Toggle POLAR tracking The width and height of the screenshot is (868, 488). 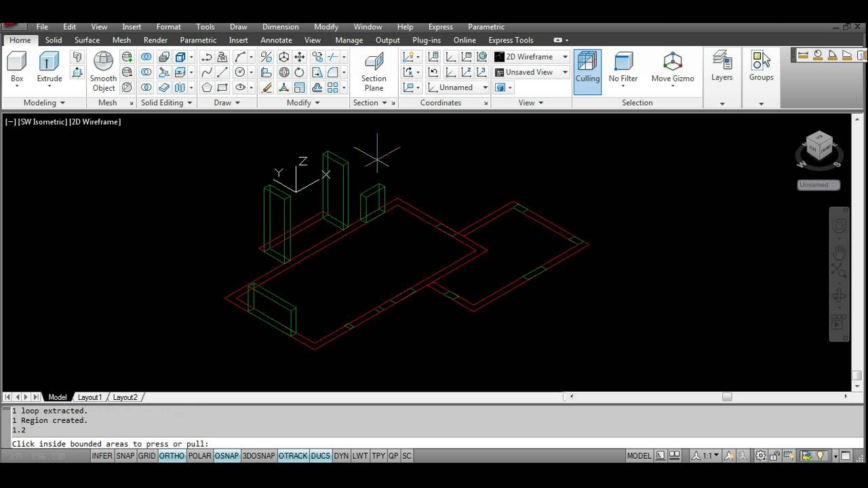coord(199,456)
